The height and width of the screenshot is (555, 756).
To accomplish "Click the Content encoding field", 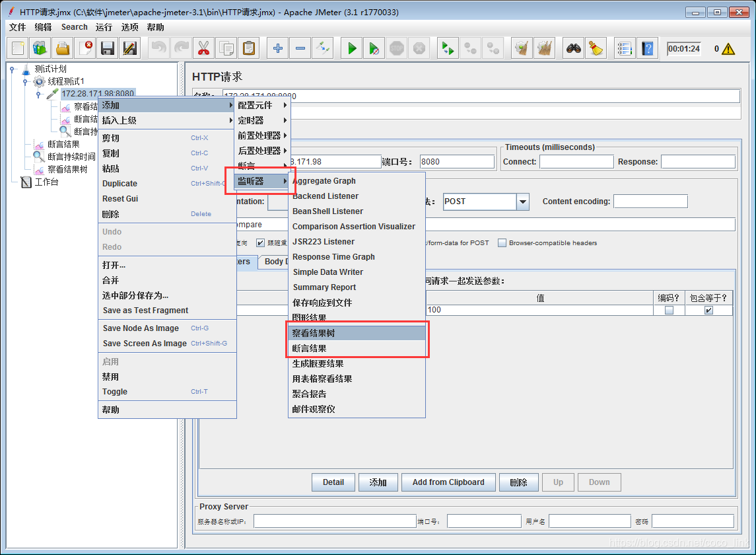I will click(650, 202).
